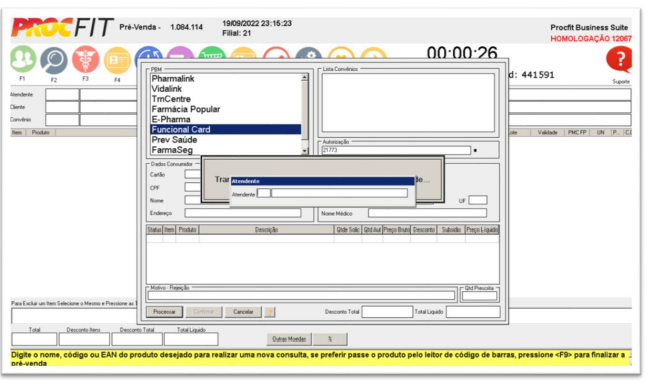This screenshot has width=650, height=385.
Task: Click the F2 magnifier search icon
Action: 54,61
